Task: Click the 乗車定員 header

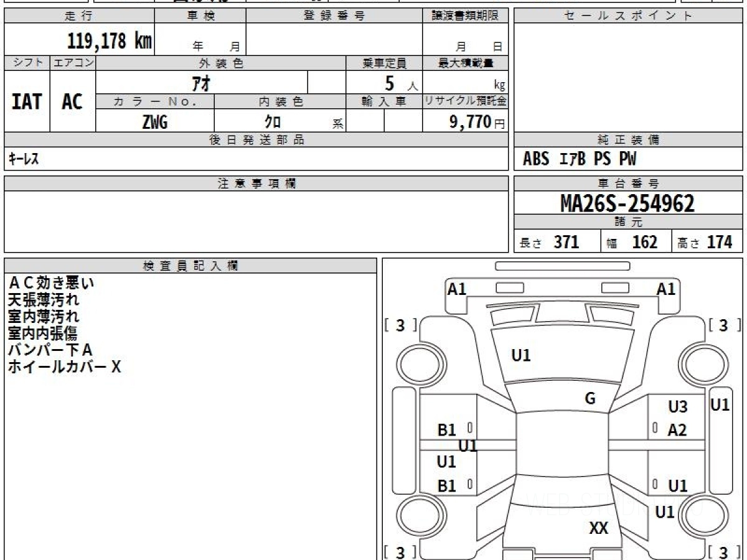Action: click(384, 63)
